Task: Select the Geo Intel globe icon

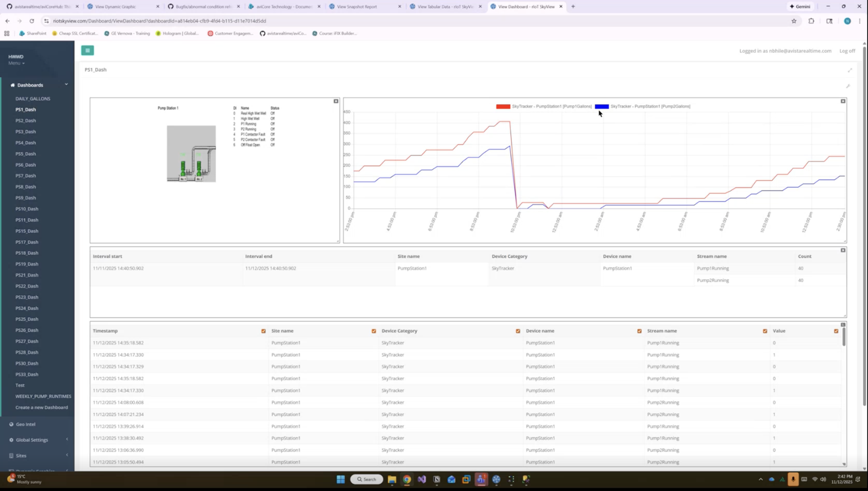Action: point(12,424)
